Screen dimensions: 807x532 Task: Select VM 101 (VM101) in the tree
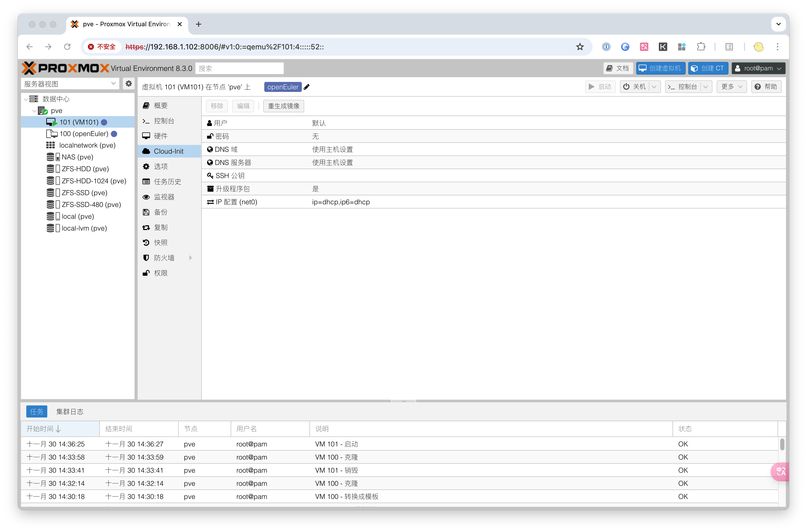pyautogui.click(x=78, y=122)
